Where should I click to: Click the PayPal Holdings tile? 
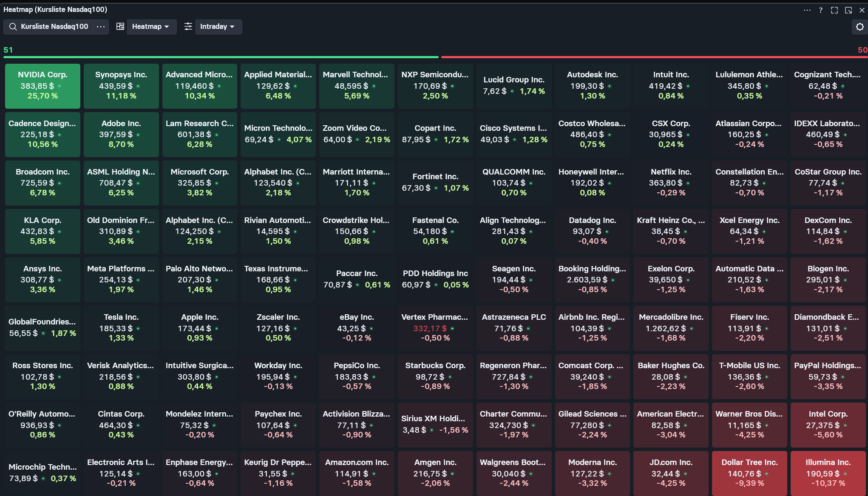click(828, 377)
